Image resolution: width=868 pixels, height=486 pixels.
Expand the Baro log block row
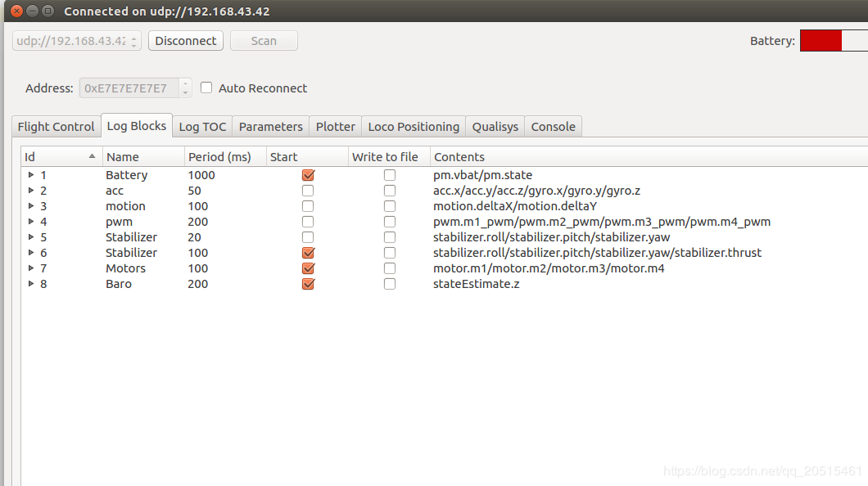click(x=31, y=284)
